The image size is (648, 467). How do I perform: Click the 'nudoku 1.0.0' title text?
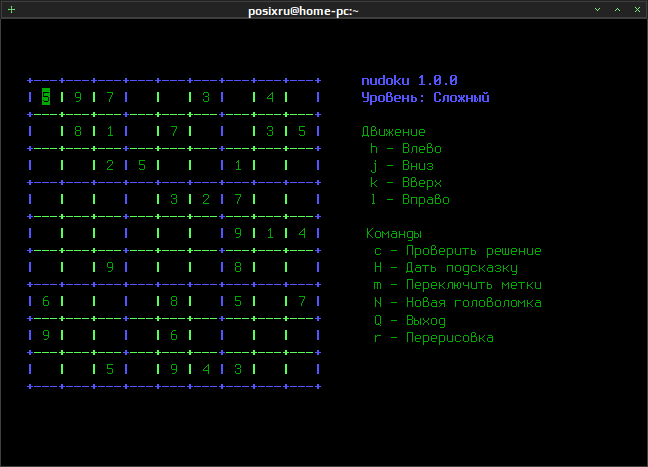coord(409,80)
